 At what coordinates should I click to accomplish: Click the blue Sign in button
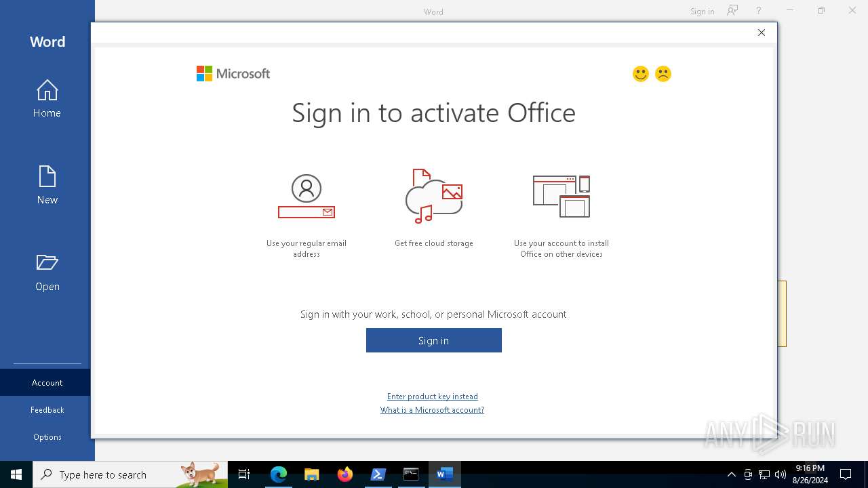point(434,340)
